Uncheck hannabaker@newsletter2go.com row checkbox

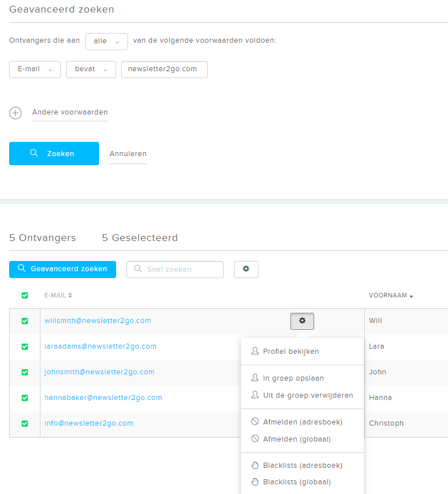(x=24, y=398)
